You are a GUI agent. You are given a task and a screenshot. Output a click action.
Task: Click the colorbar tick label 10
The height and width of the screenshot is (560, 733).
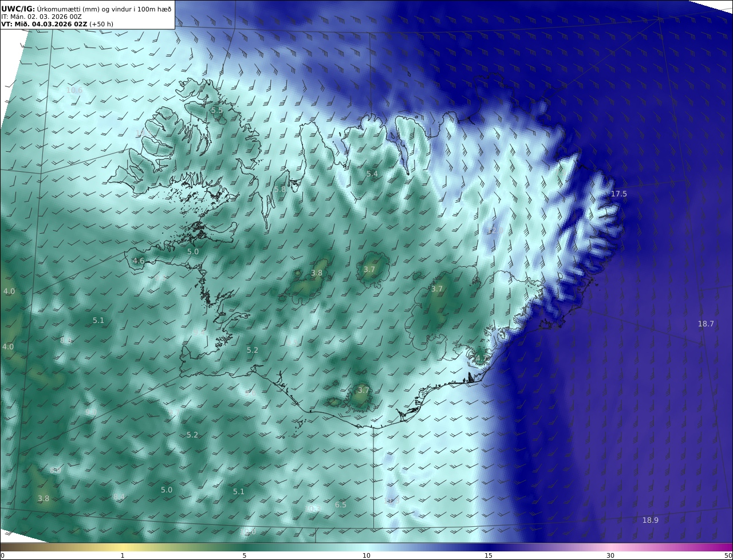(366, 555)
